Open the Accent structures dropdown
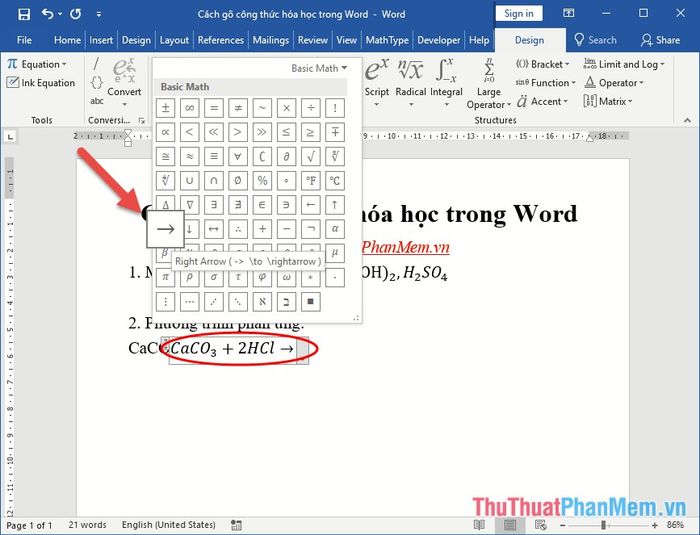 [542, 101]
